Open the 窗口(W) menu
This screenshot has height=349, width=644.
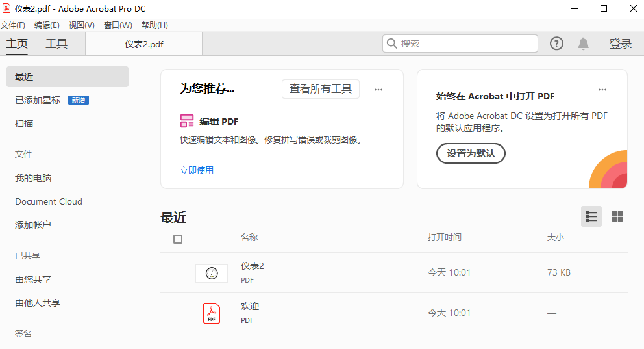[x=118, y=25]
